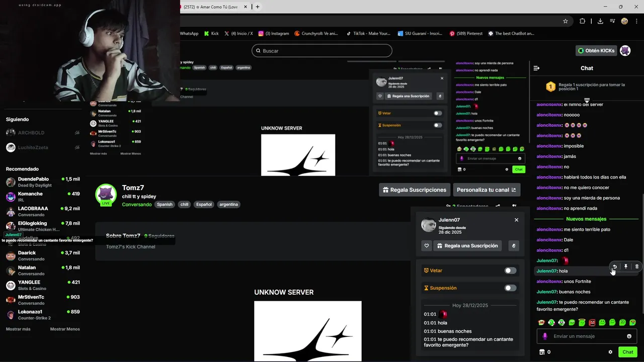644x362 pixels.
Task: Click the Obtén KICKs button
Action: [596, 51]
